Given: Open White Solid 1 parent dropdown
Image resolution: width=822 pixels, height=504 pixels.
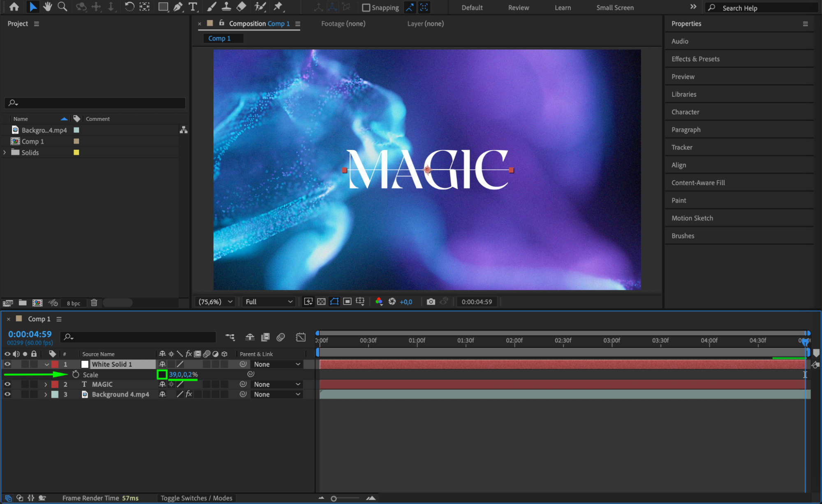Looking at the screenshot, I should point(276,364).
